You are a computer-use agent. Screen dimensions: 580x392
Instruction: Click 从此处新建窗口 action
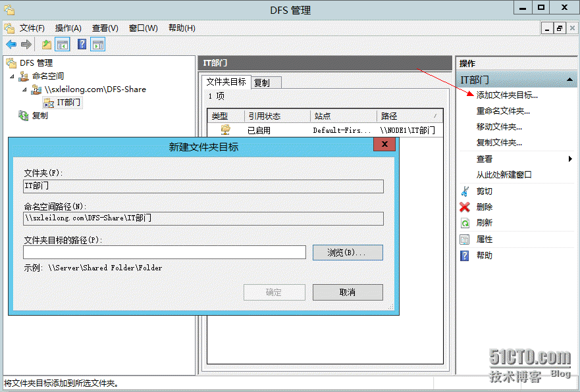504,175
